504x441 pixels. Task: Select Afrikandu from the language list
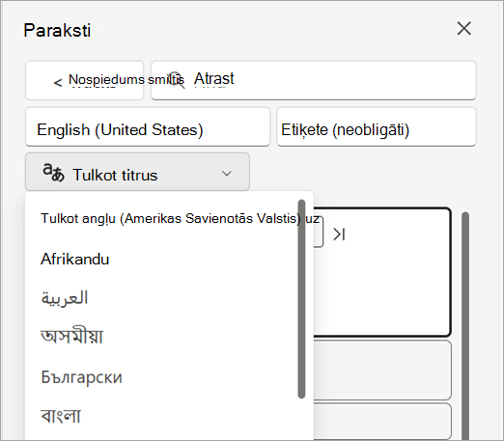click(x=75, y=260)
